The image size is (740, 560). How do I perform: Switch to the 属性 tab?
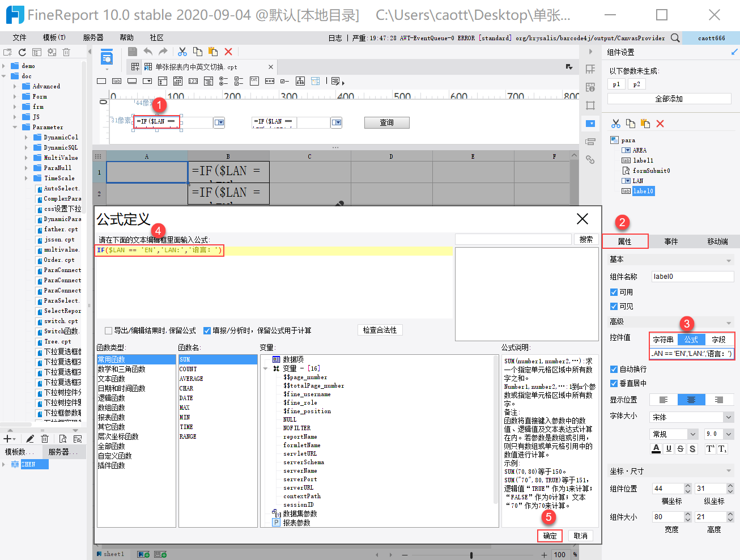625,241
